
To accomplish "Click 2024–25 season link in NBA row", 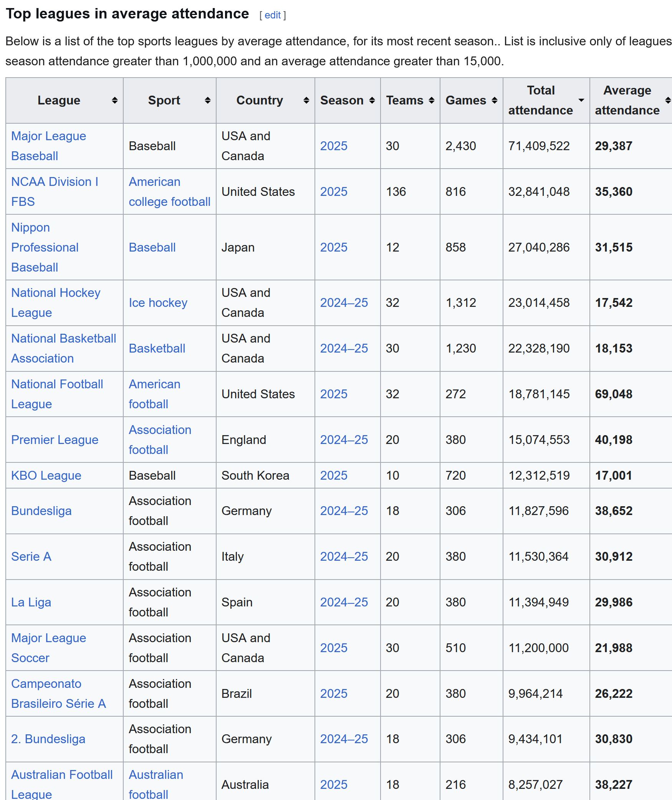I will tap(344, 348).
